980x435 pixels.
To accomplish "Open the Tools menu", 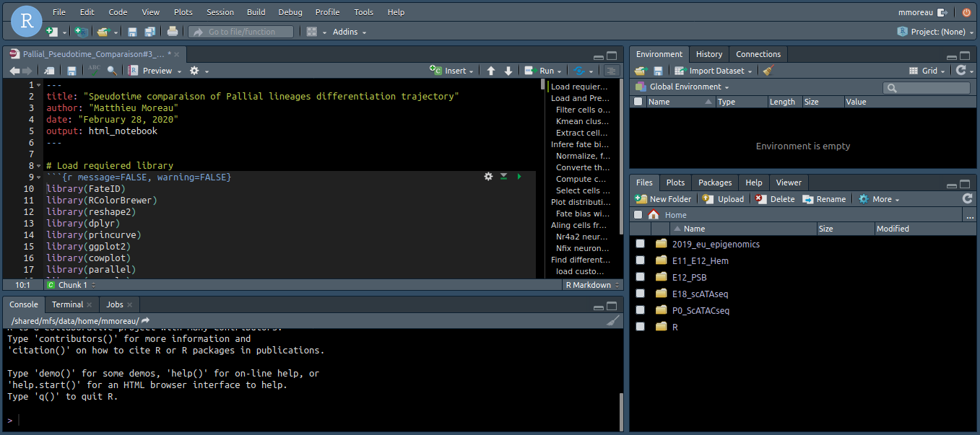I will [x=364, y=12].
